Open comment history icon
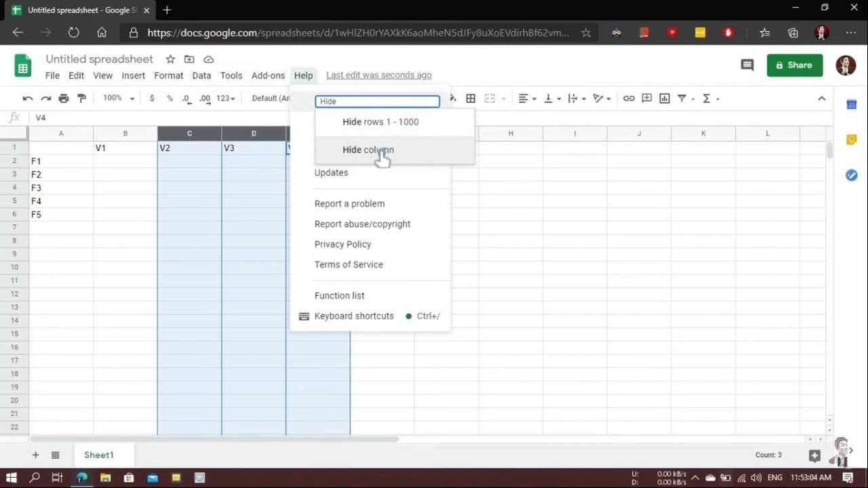 tap(747, 65)
